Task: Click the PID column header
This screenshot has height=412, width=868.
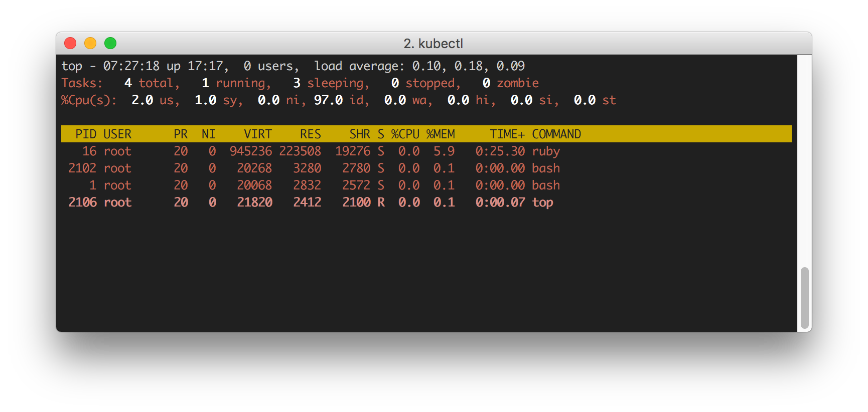Action: coord(86,134)
